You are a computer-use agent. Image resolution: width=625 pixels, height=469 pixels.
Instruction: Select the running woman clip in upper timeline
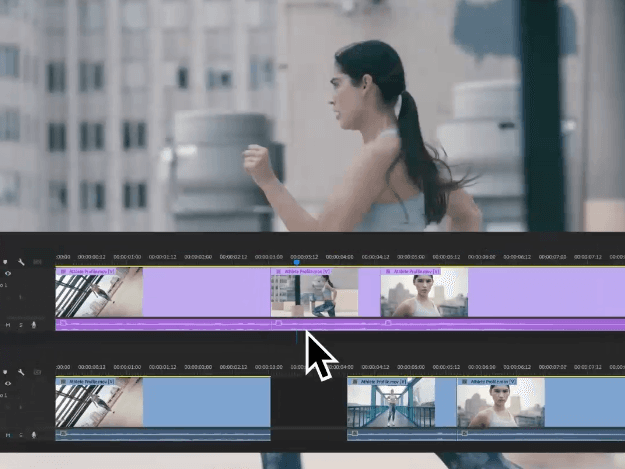coord(314,294)
